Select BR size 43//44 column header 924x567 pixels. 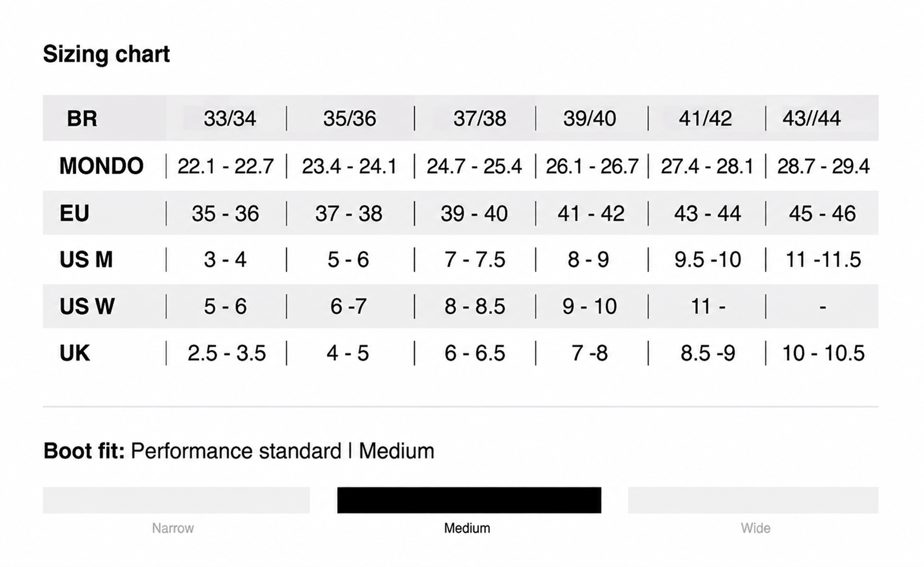click(x=811, y=119)
